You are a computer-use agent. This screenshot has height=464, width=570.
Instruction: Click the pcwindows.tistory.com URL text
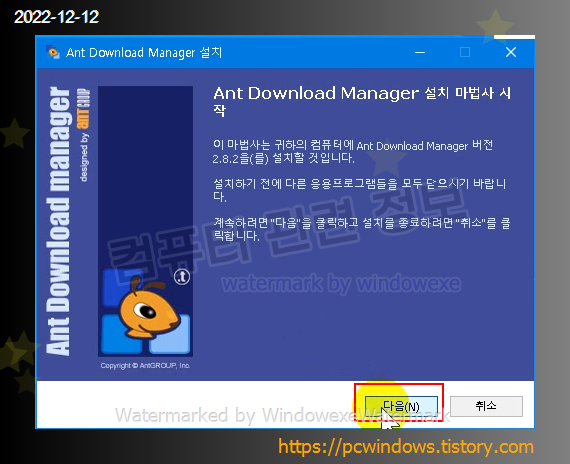click(x=406, y=447)
